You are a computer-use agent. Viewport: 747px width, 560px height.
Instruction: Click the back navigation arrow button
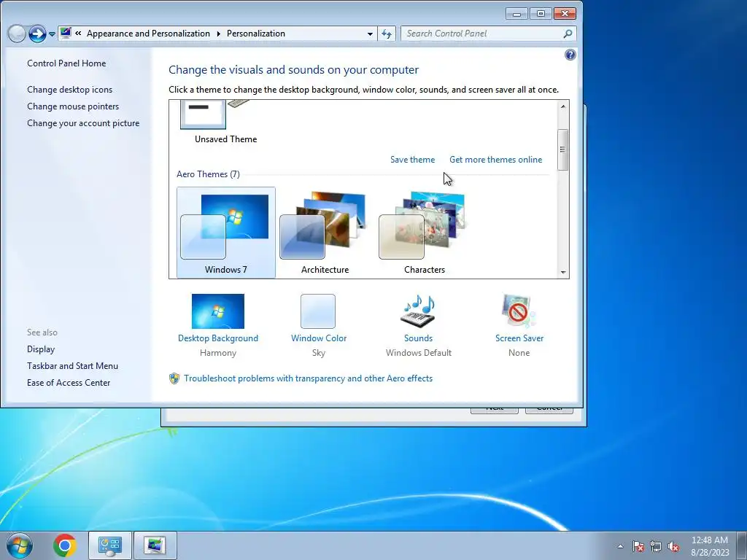click(x=18, y=34)
